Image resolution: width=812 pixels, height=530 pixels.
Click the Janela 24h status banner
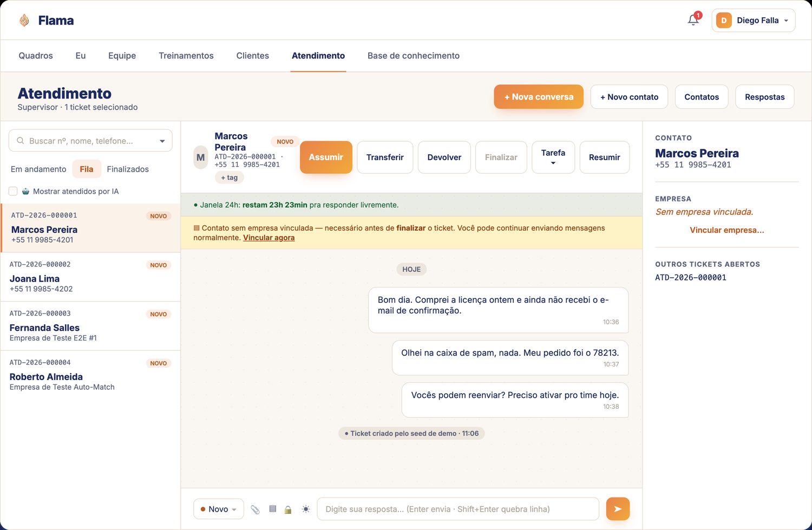coord(411,205)
